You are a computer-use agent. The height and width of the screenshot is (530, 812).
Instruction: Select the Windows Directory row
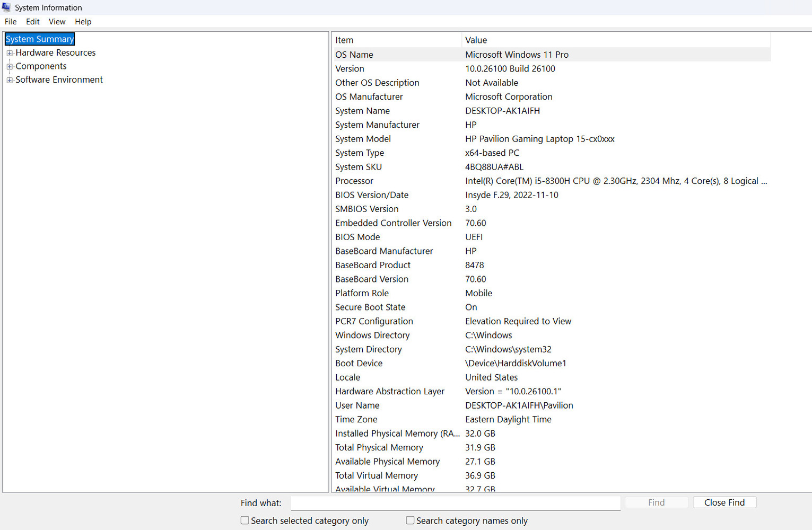pyautogui.click(x=552, y=335)
